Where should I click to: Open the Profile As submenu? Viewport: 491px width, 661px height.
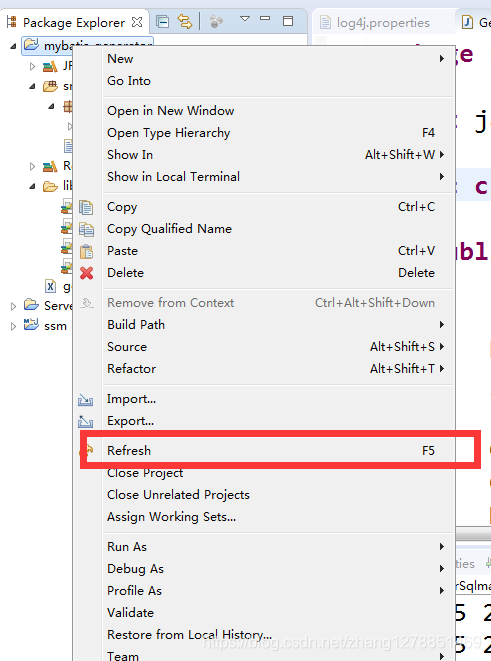click(x=278, y=591)
